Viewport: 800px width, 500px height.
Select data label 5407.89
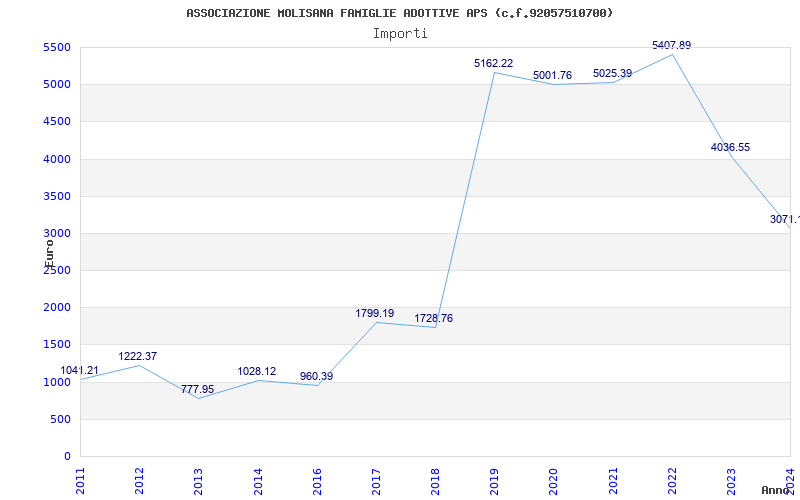tap(671, 46)
